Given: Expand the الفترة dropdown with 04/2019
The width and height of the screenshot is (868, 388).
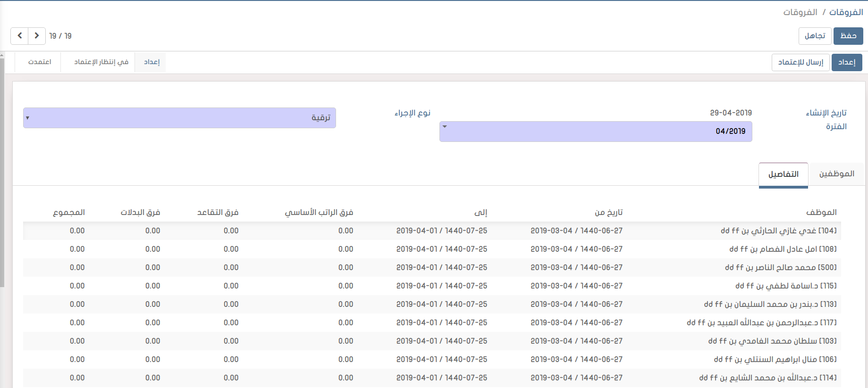Looking at the screenshot, I should click(595, 132).
